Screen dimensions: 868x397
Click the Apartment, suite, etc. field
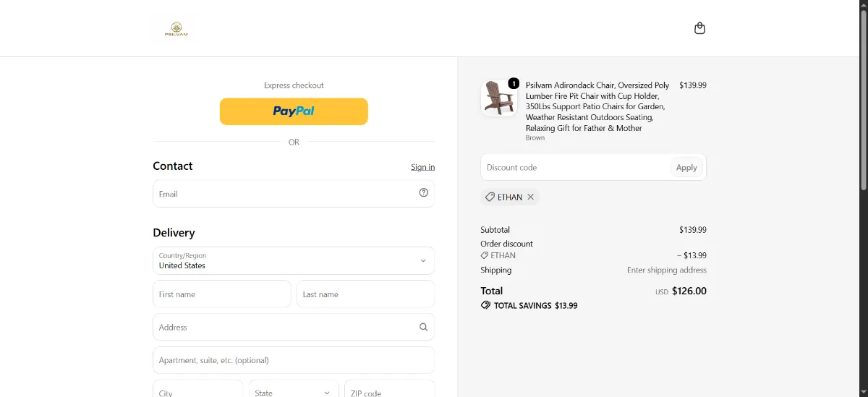click(294, 360)
